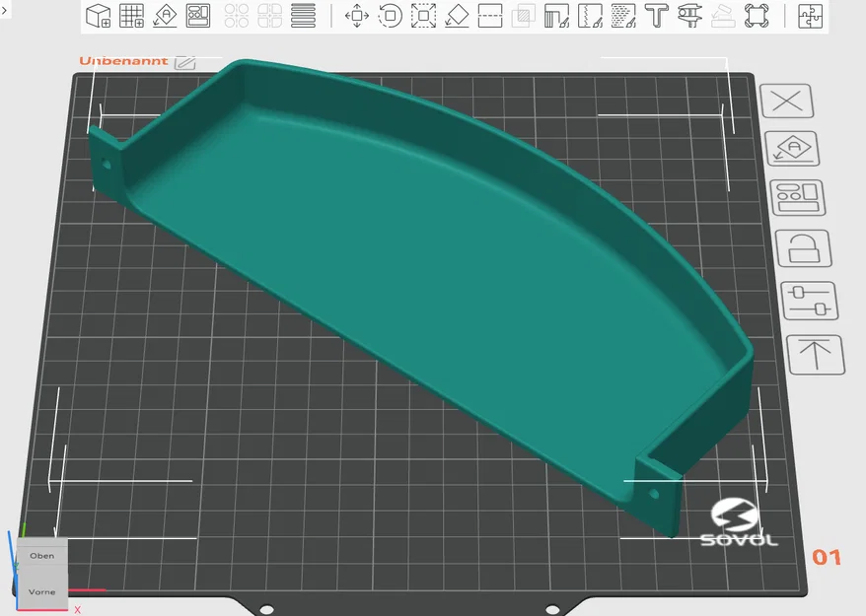Open the Measure caliper tool

[689, 16]
